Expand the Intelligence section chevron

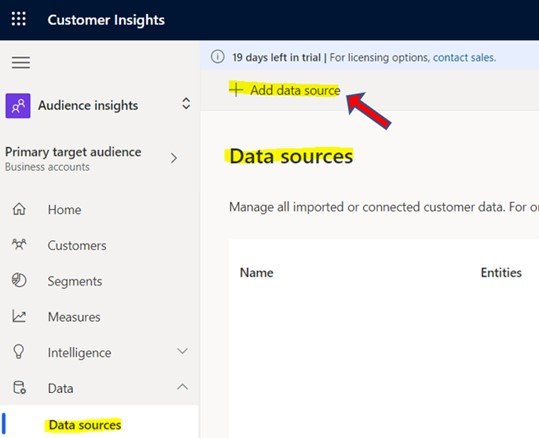(182, 351)
